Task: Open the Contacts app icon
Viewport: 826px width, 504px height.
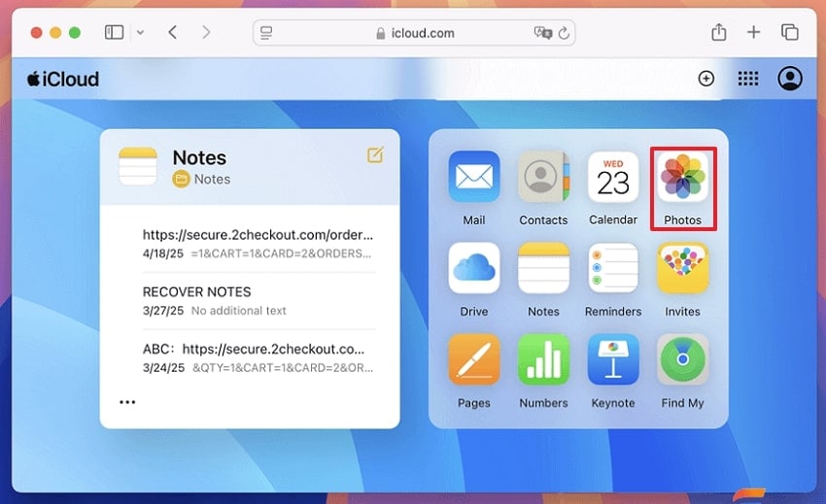Action: 543,177
